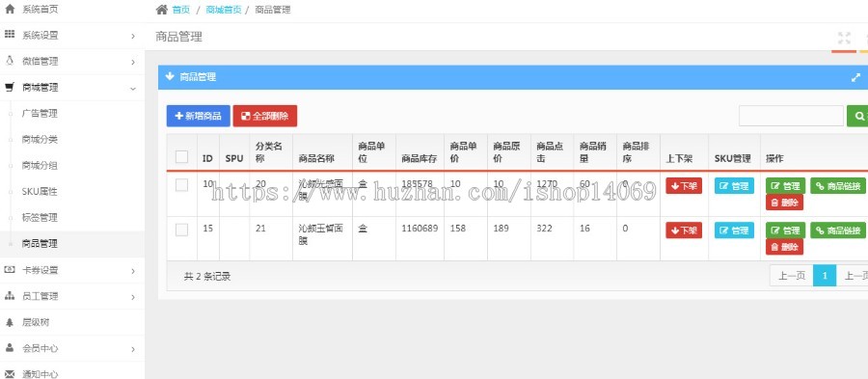
Task: Click the home icon beside 系统首页
Action: (10, 9)
